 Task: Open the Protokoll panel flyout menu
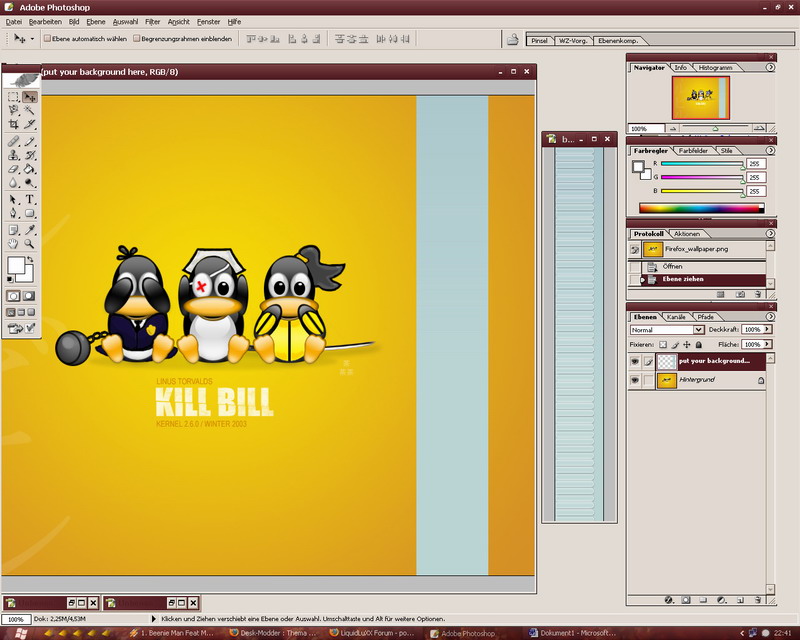tap(770, 234)
